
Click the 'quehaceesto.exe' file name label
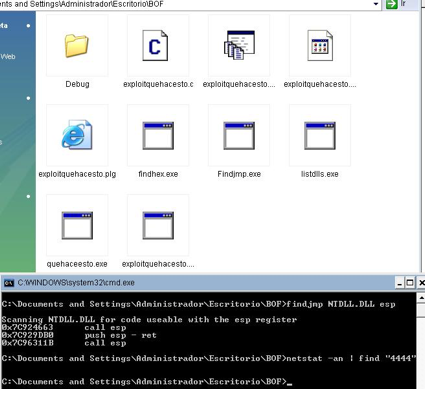[x=77, y=264]
